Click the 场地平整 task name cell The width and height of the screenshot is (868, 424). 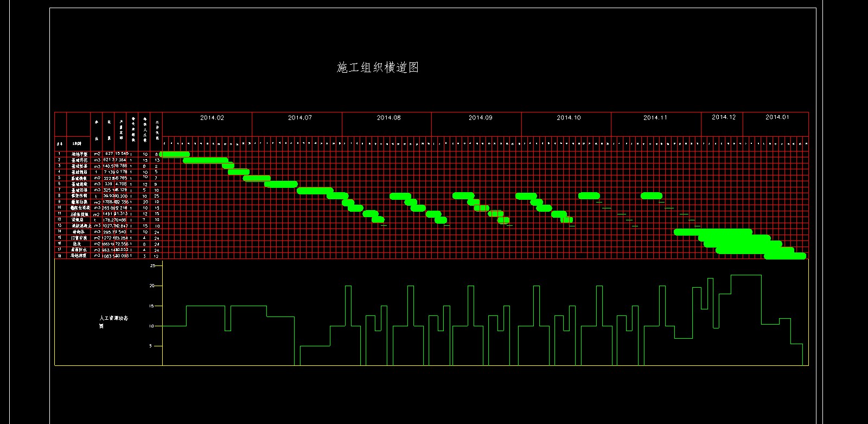(79, 154)
